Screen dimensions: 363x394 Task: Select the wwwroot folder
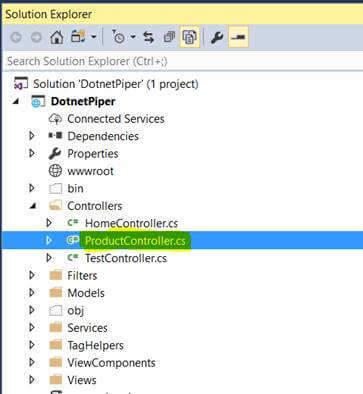[x=90, y=171]
